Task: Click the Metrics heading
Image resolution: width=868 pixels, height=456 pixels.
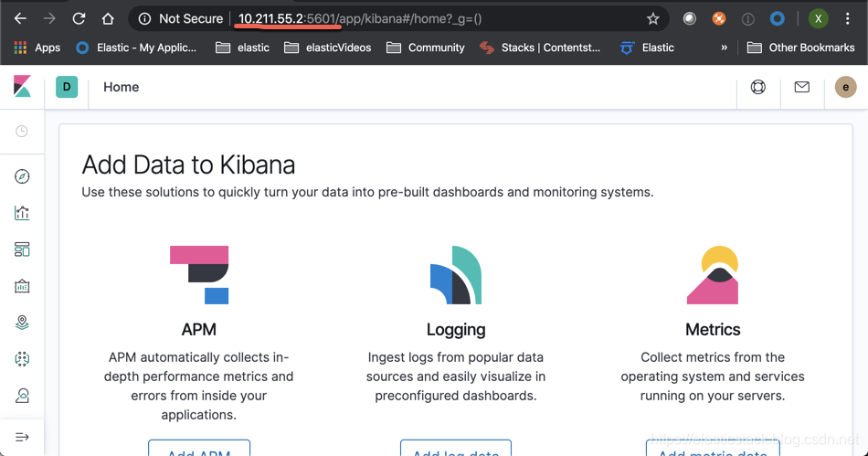Action: click(713, 330)
